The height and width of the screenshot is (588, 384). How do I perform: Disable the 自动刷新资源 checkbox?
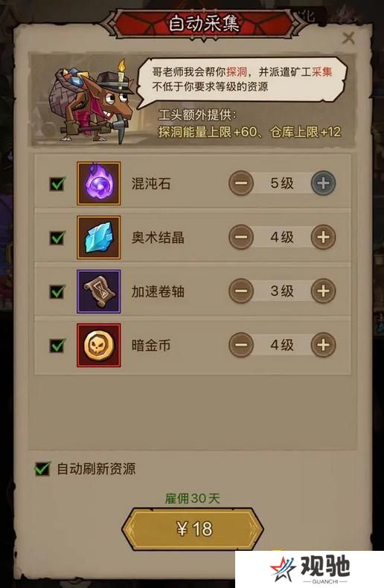pyautogui.click(x=42, y=469)
